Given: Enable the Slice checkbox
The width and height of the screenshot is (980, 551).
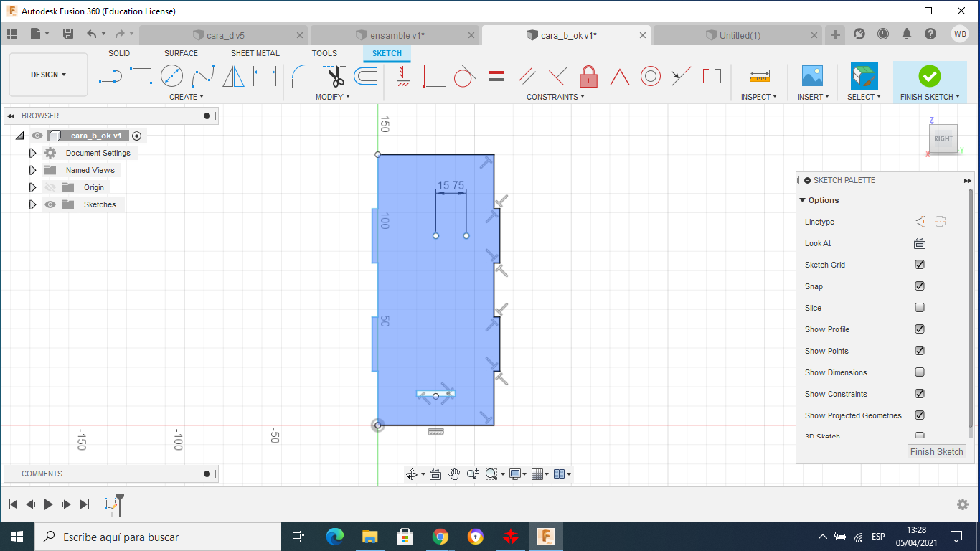Looking at the screenshot, I should pyautogui.click(x=920, y=308).
